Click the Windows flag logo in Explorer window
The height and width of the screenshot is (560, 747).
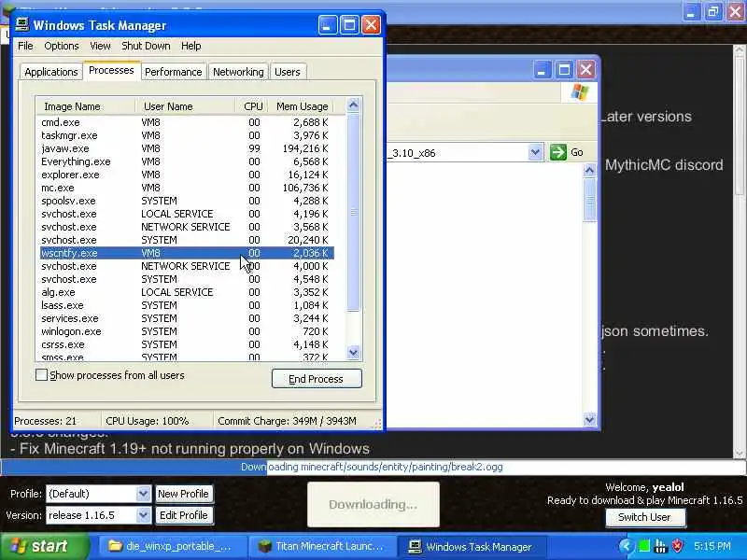click(579, 91)
